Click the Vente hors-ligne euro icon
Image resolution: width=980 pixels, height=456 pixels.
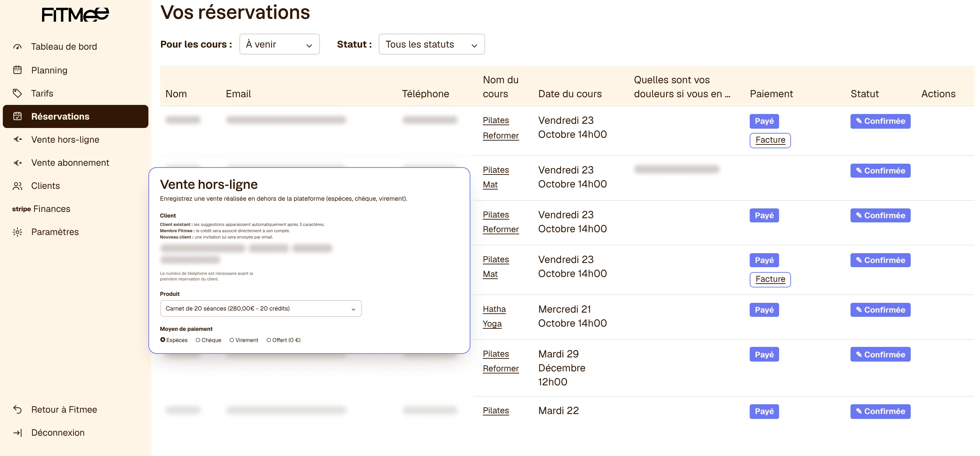tap(17, 140)
